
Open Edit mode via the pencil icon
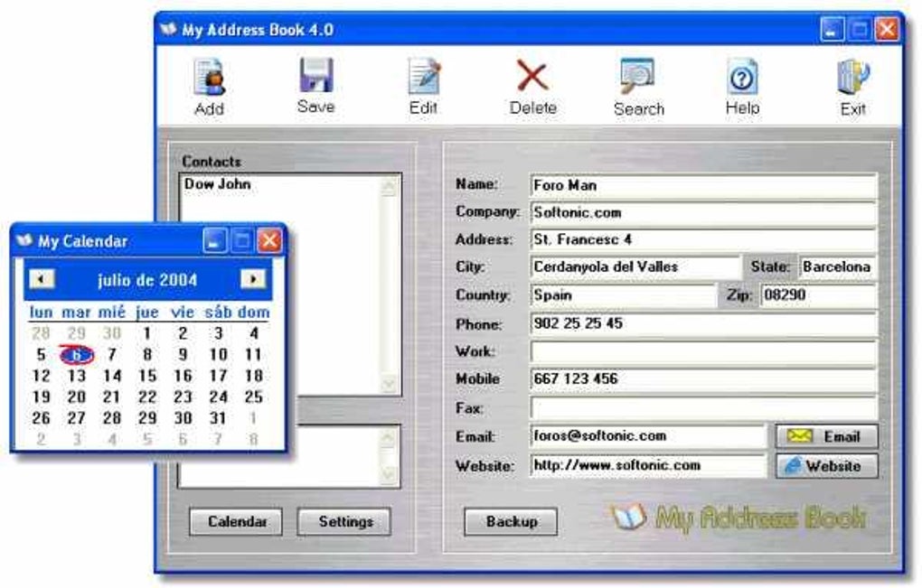(424, 76)
